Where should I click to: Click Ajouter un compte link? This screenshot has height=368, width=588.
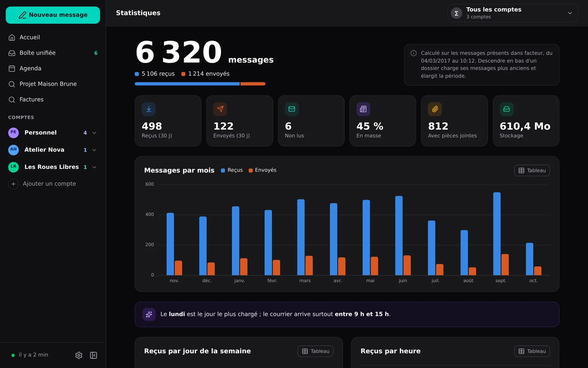pos(49,184)
